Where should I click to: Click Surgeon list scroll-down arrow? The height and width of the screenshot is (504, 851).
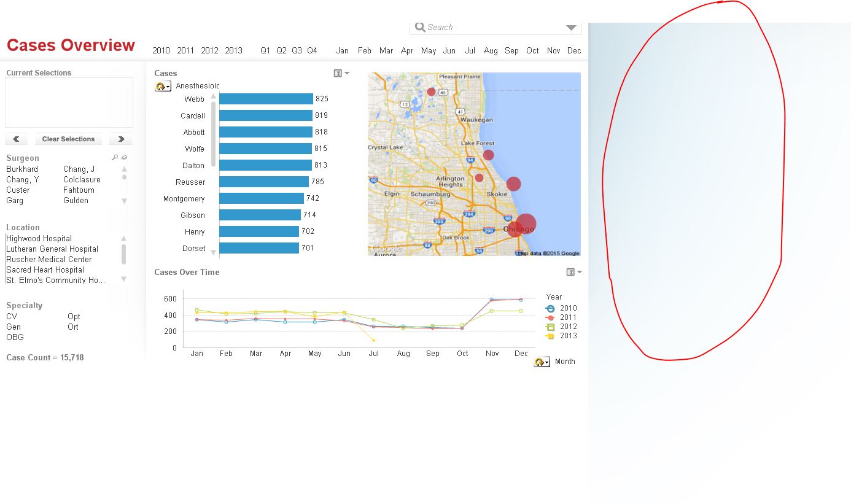click(x=124, y=201)
